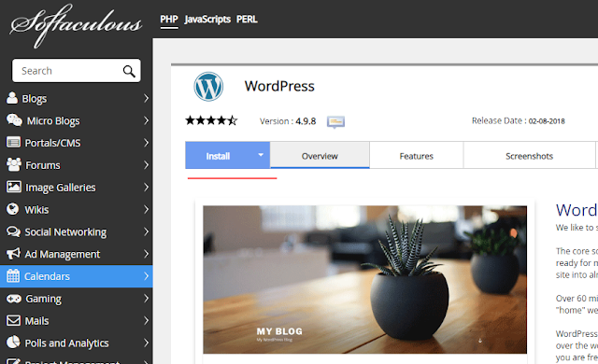Click the version number 4.9.8
This screenshot has width=598, height=364.
tap(306, 121)
